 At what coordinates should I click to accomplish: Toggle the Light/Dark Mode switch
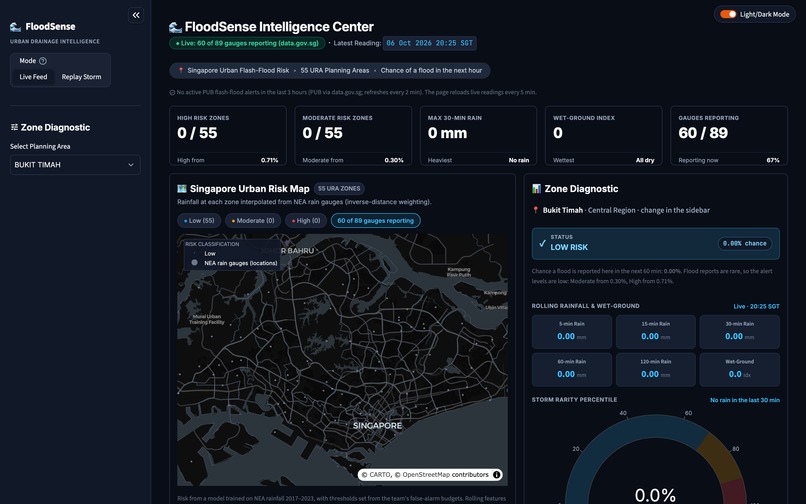pos(728,14)
